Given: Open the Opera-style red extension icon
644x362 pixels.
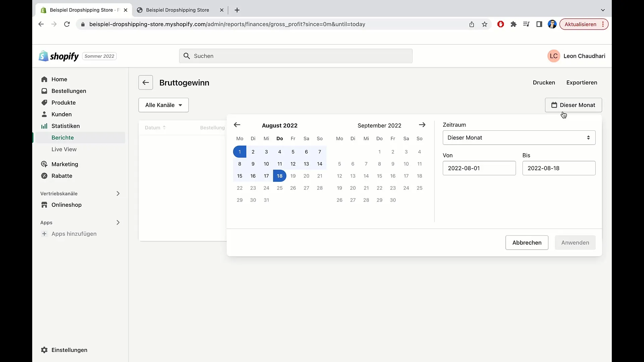Looking at the screenshot, I should coord(500,24).
